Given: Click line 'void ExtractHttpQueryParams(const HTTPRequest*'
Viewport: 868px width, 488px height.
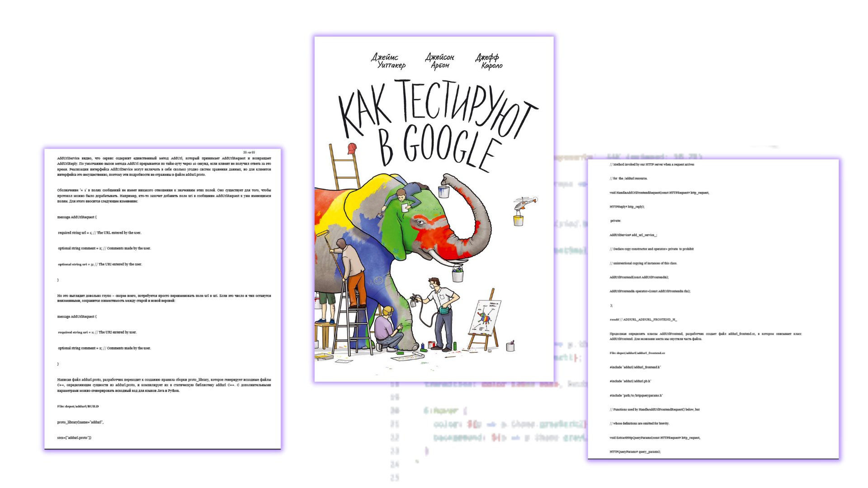Looking at the screenshot, I should (x=655, y=437).
